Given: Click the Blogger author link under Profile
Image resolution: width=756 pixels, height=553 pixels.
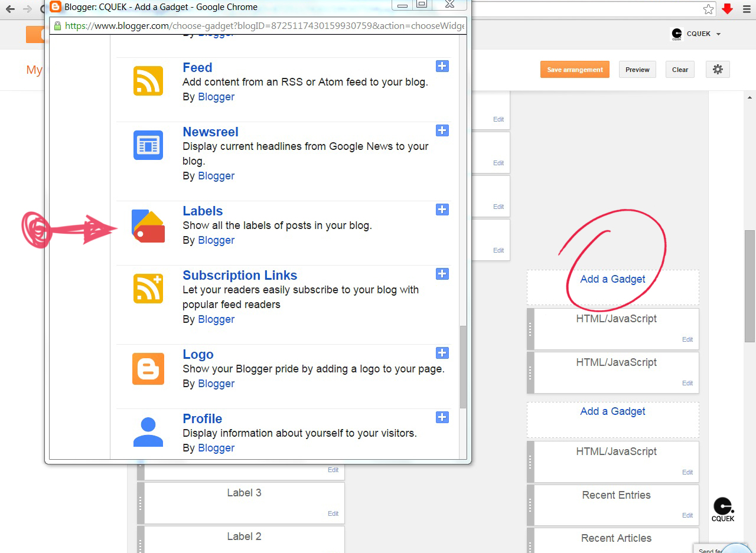Looking at the screenshot, I should point(216,448).
